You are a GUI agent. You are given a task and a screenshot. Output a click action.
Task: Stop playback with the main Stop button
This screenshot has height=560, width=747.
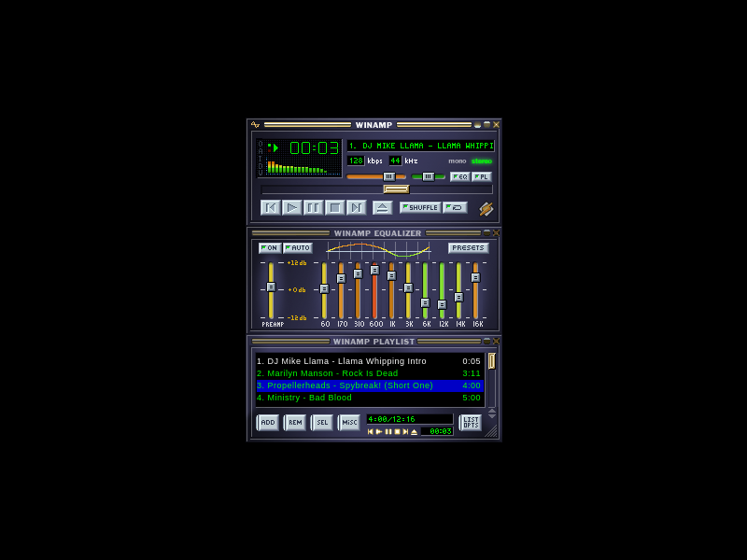click(x=335, y=208)
